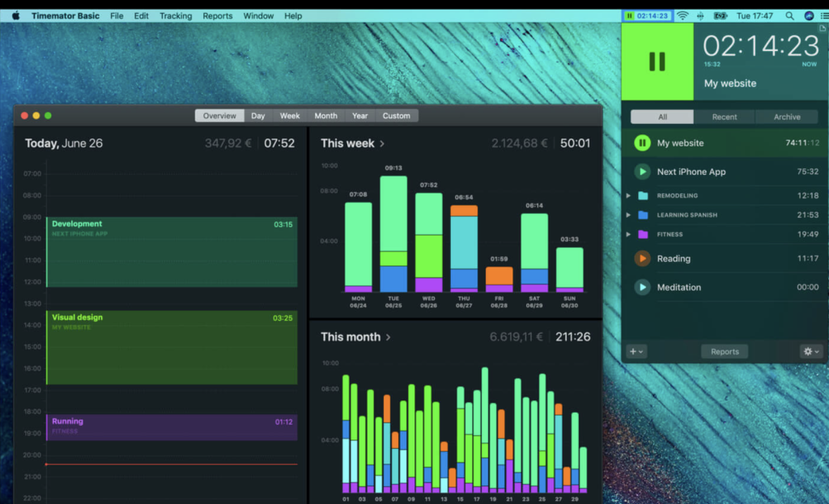Open the File menu
The image size is (829, 504).
pyautogui.click(x=117, y=16)
